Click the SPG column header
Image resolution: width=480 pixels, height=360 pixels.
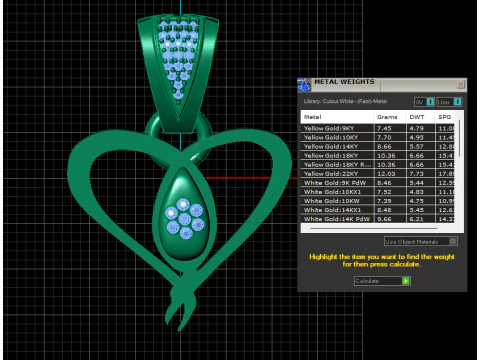(445, 117)
